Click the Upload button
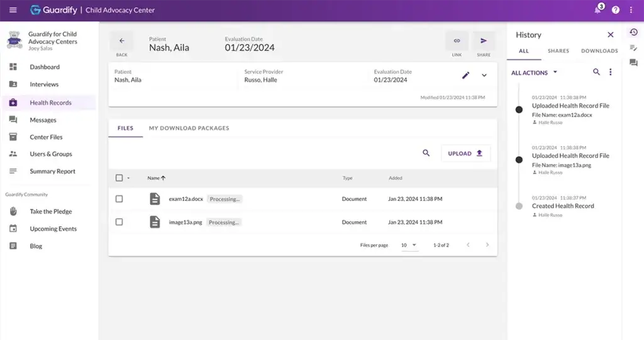The width and height of the screenshot is (644, 340). (x=465, y=153)
